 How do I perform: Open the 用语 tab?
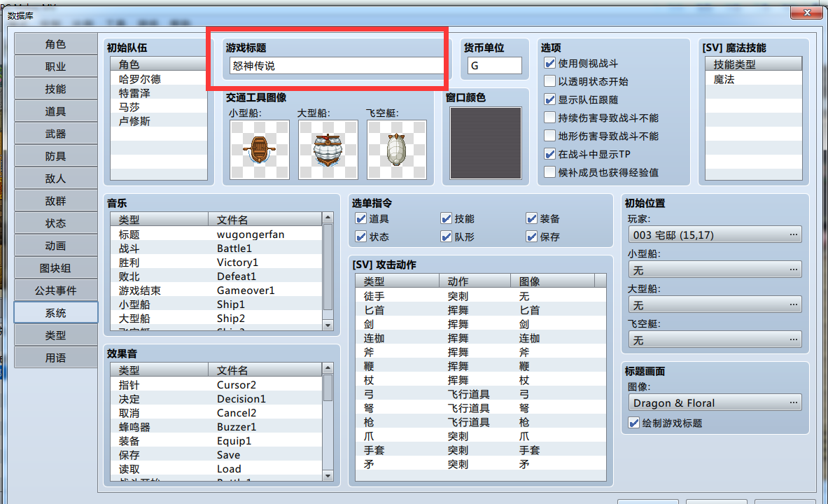pyautogui.click(x=55, y=358)
